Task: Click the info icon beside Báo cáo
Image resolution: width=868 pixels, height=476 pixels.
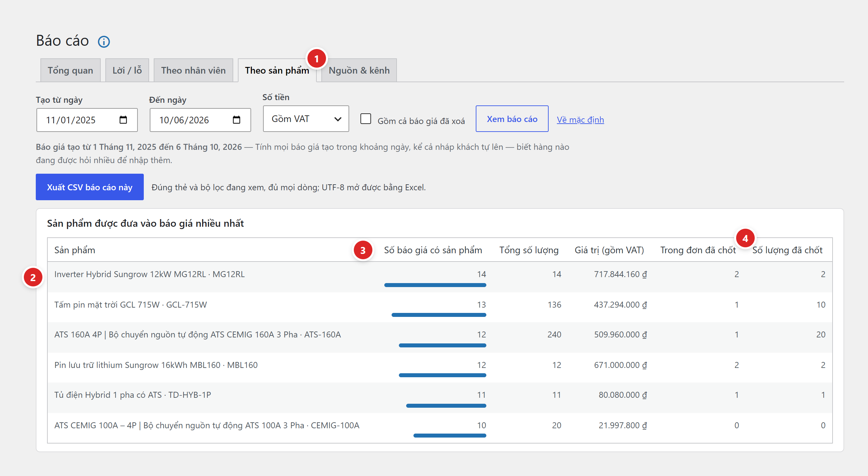Action: click(x=104, y=42)
